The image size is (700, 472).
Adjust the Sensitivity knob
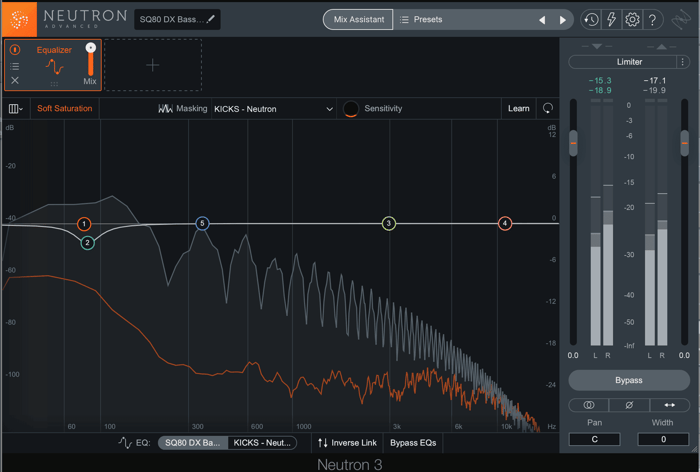(x=351, y=109)
